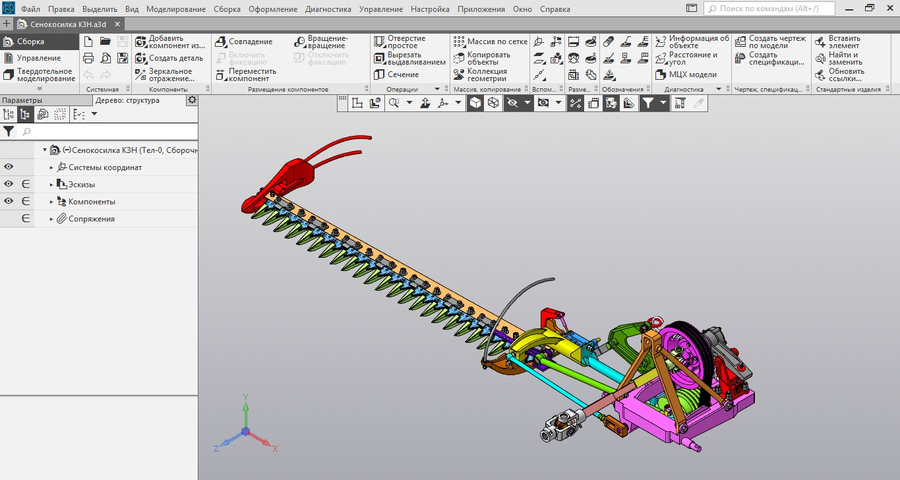This screenshot has width=900, height=480.
Task: Hide the Эскизы tree node
Action: pos(8,184)
